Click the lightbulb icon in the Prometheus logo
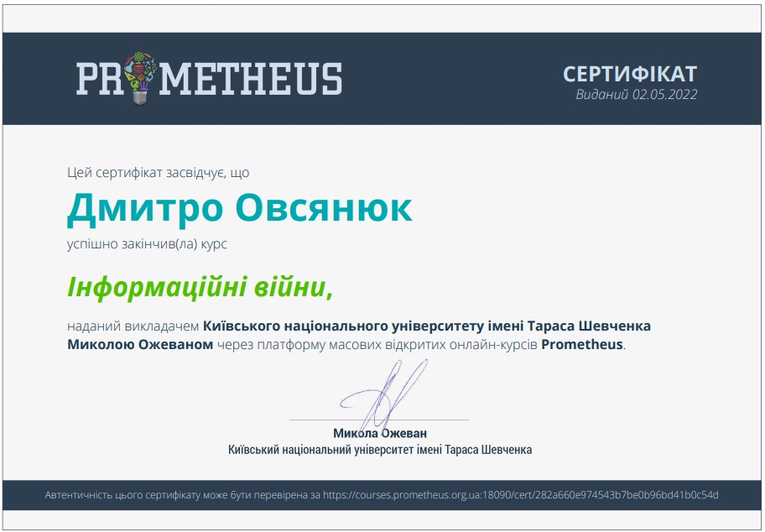 click(x=140, y=78)
